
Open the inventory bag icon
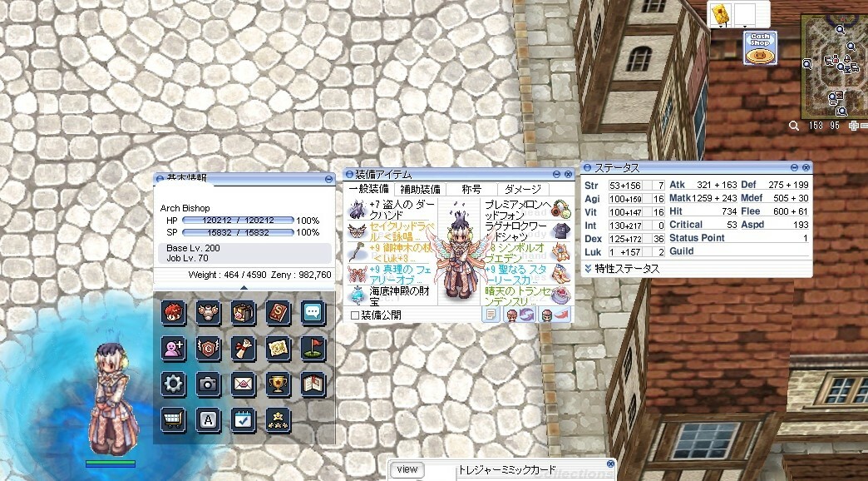pyautogui.click(x=243, y=313)
